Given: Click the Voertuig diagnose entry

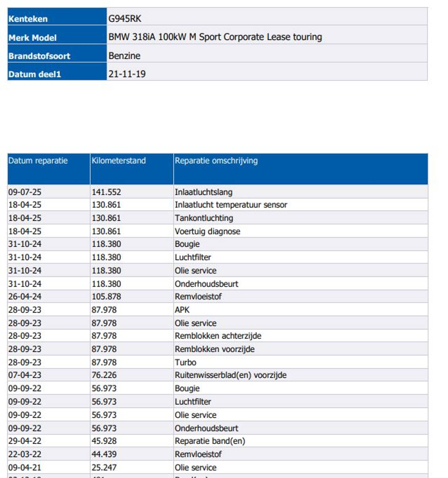Looking at the screenshot, I should pos(207,231).
